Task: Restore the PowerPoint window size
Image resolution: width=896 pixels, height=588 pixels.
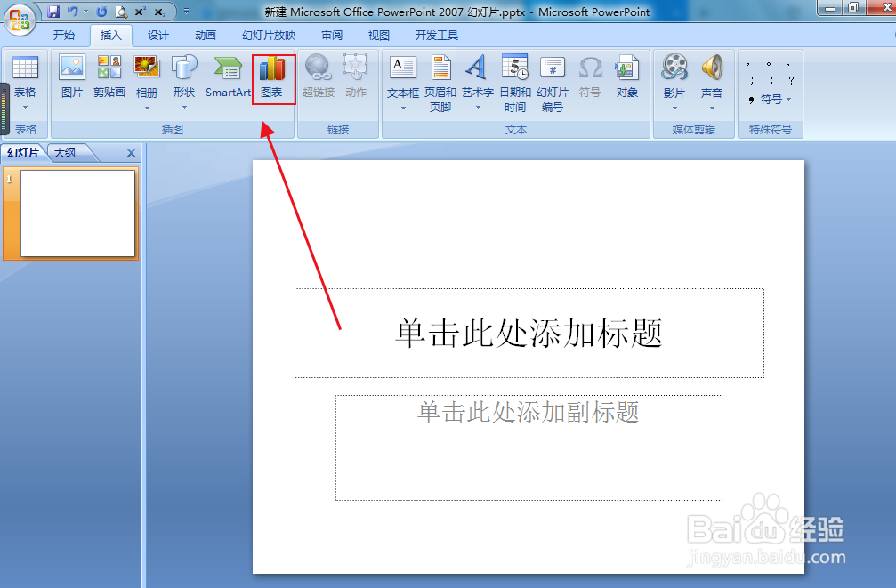Action: click(x=853, y=7)
